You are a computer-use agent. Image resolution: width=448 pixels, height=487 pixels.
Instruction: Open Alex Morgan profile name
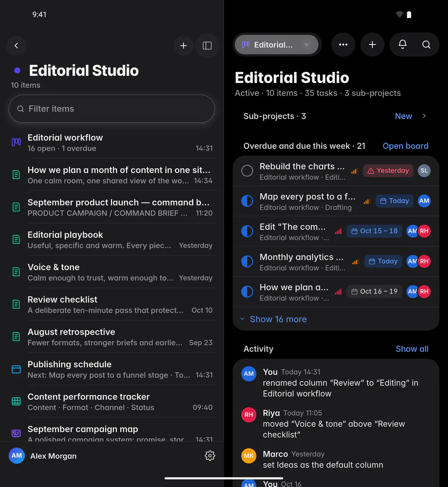pyautogui.click(x=53, y=456)
